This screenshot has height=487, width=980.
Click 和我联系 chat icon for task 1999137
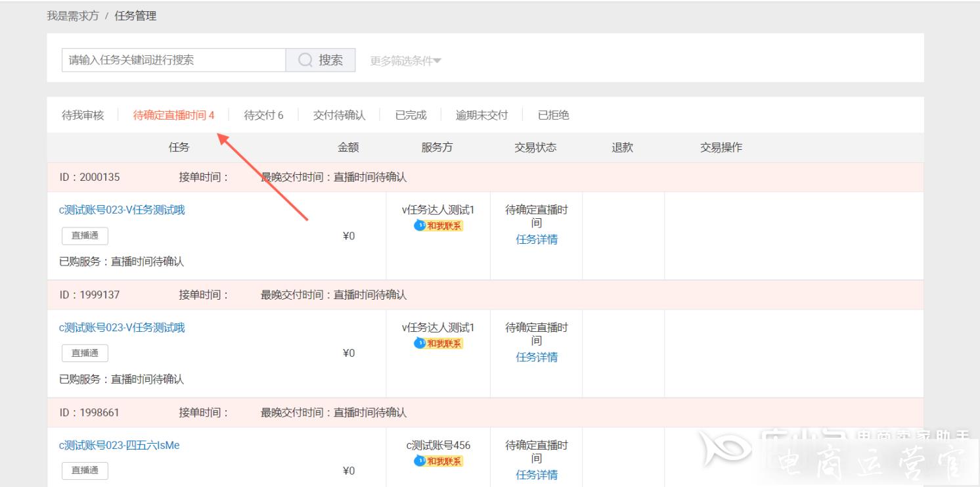[438, 344]
